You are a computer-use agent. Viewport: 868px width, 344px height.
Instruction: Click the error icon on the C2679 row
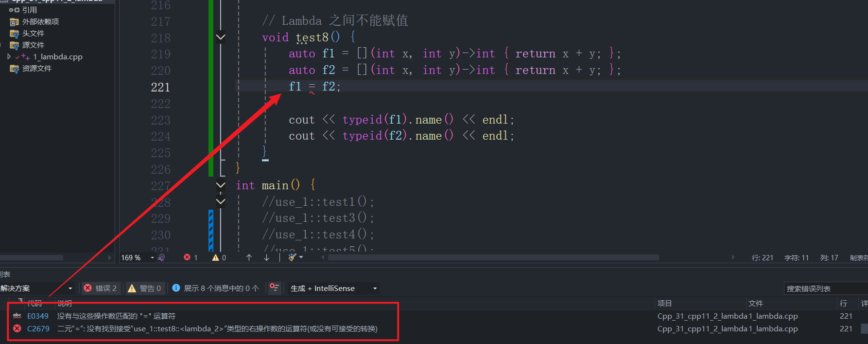pos(17,328)
